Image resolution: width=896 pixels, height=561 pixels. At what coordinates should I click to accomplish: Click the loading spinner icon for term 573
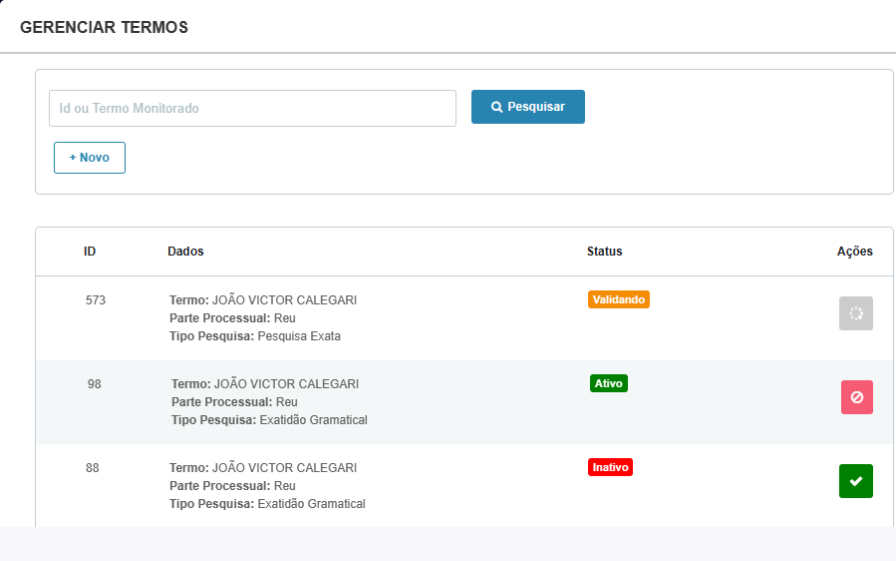(x=855, y=313)
